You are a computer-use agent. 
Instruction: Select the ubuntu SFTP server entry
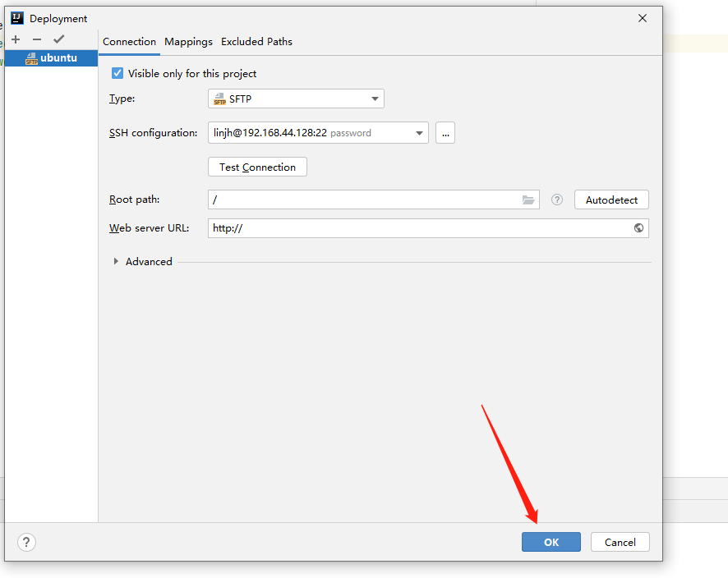(x=51, y=58)
